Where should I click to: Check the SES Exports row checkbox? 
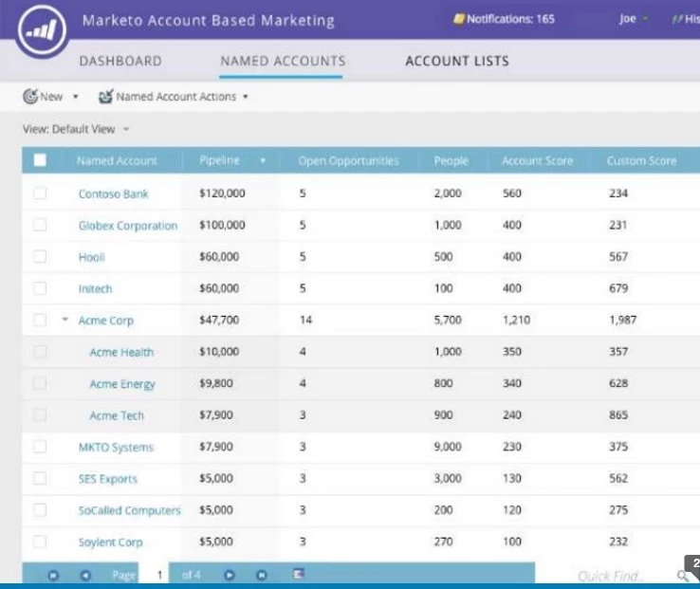40,478
